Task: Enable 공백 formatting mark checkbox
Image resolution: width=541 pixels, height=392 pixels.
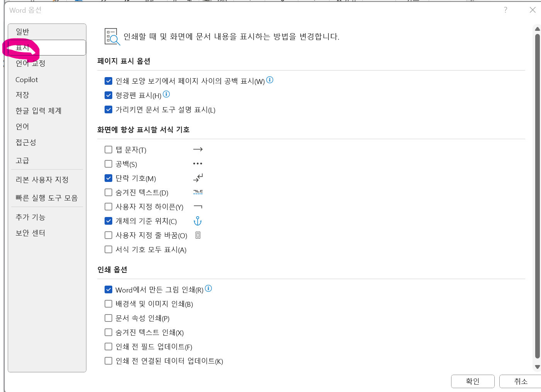Action: click(108, 164)
